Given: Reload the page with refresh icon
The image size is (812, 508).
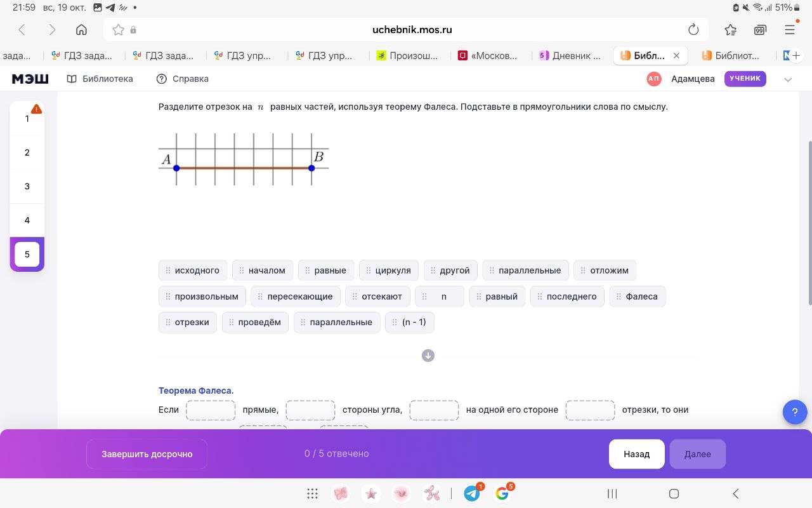Looking at the screenshot, I should pos(693,30).
